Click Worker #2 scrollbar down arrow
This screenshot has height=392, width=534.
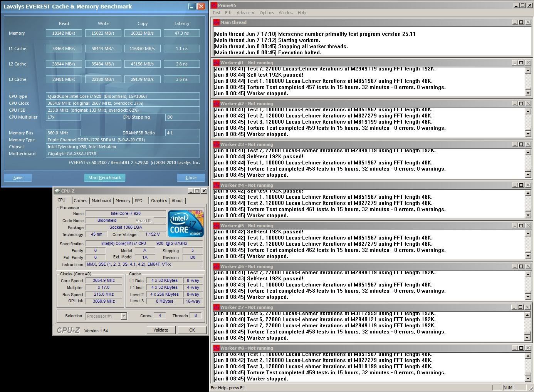(528, 134)
